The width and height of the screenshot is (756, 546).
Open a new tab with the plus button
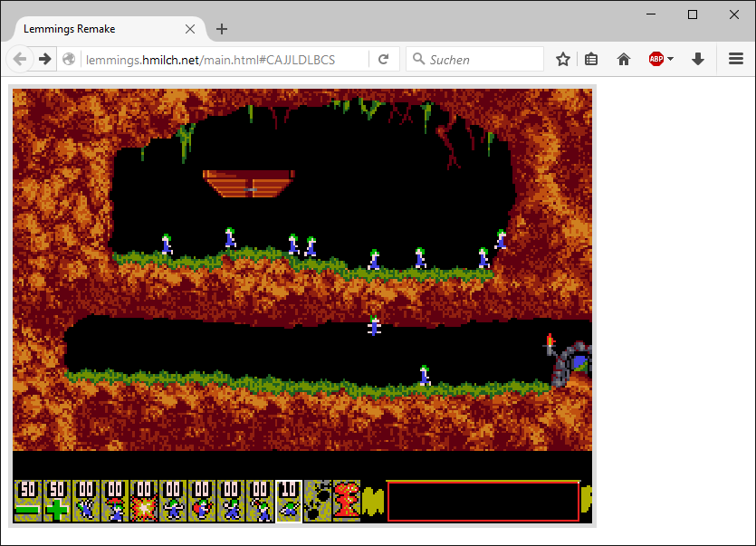click(x=221, y=29)
